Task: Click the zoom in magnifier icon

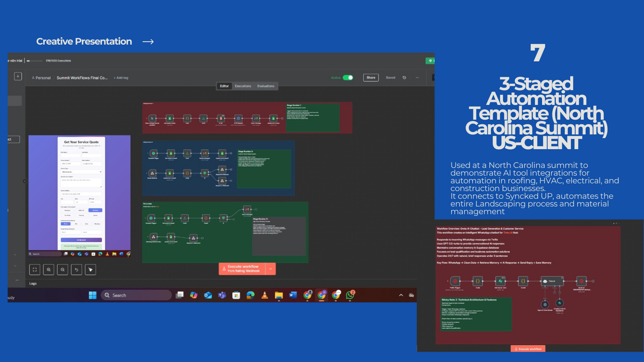Action: coord(49,269)
